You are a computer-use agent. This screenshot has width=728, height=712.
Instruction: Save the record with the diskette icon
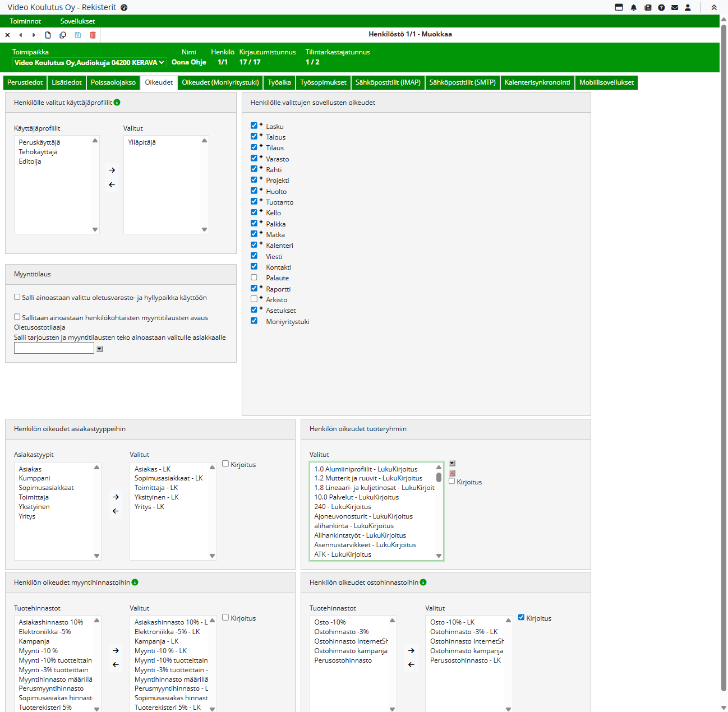pos(78,35)
